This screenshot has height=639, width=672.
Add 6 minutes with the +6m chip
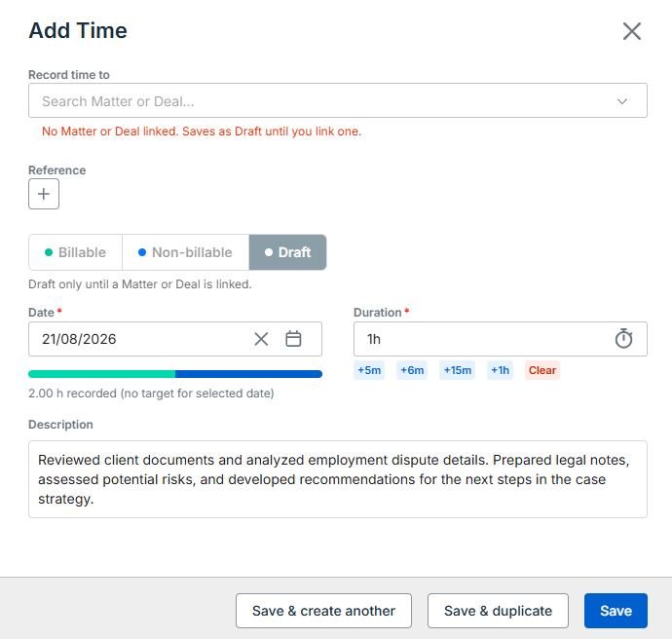[412, 370]
